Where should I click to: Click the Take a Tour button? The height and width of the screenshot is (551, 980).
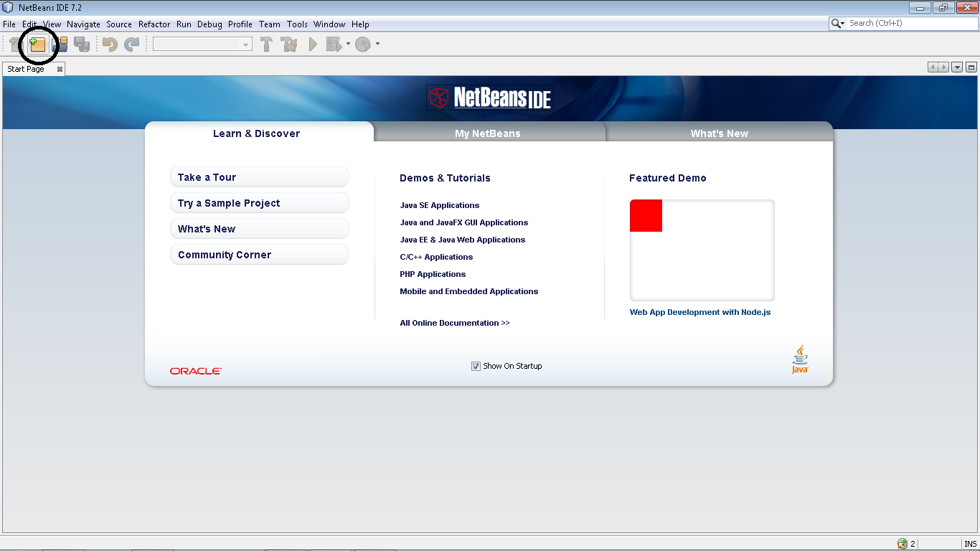coord(260,177)
